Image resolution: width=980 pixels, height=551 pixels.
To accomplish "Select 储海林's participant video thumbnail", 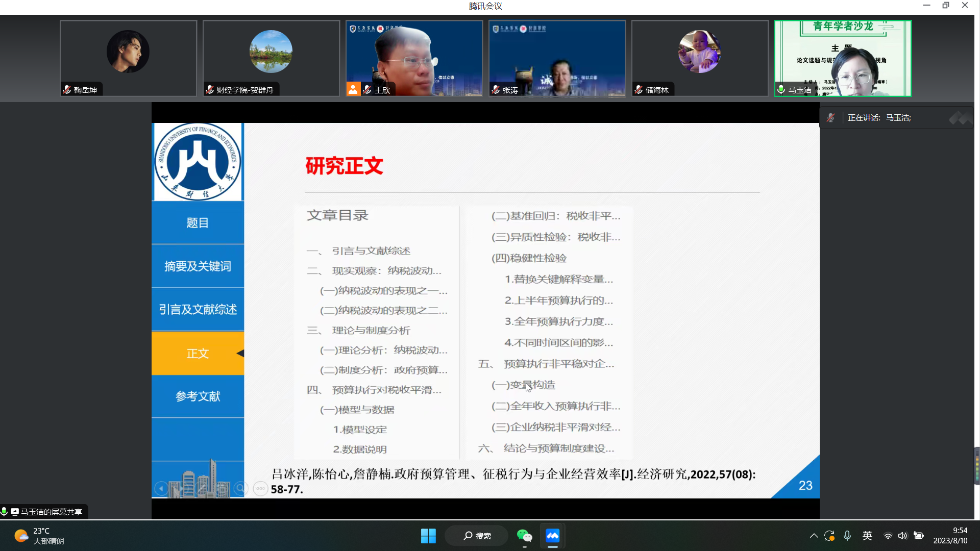I will point(700,58).
